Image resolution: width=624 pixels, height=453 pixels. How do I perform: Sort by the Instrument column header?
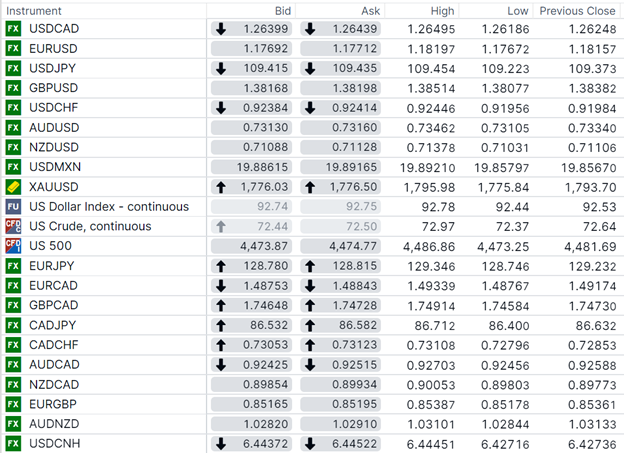(33, 10)
